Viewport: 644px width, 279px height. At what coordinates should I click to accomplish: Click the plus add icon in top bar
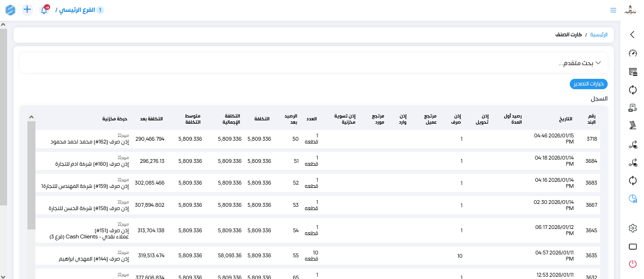27,9
